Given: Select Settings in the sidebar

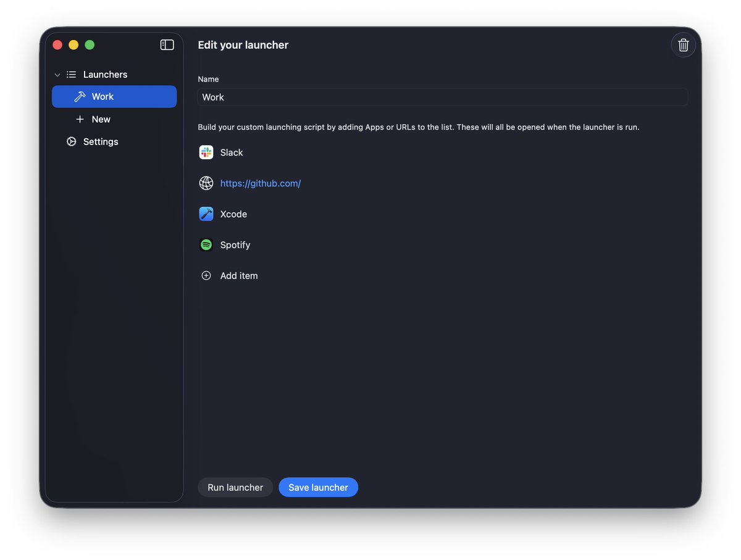Looking at the screenshot, I should pos(100,141).
